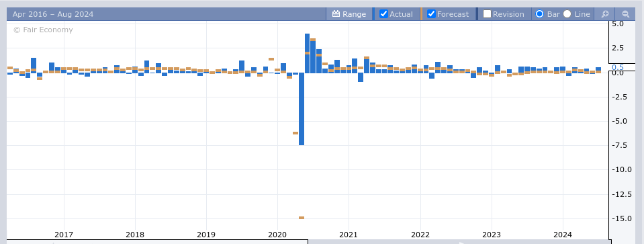
Task: Uncheck the Actual data checkbox
Action: coord(383,14)
